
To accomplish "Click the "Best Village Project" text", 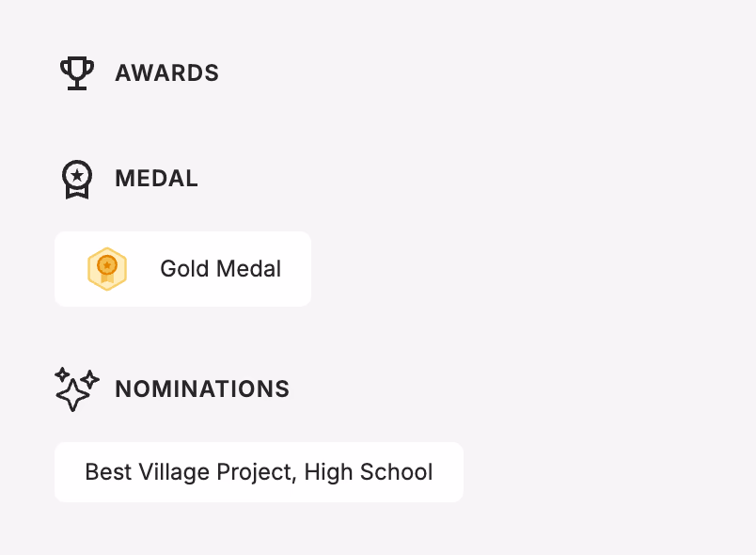I will point(188,472).
